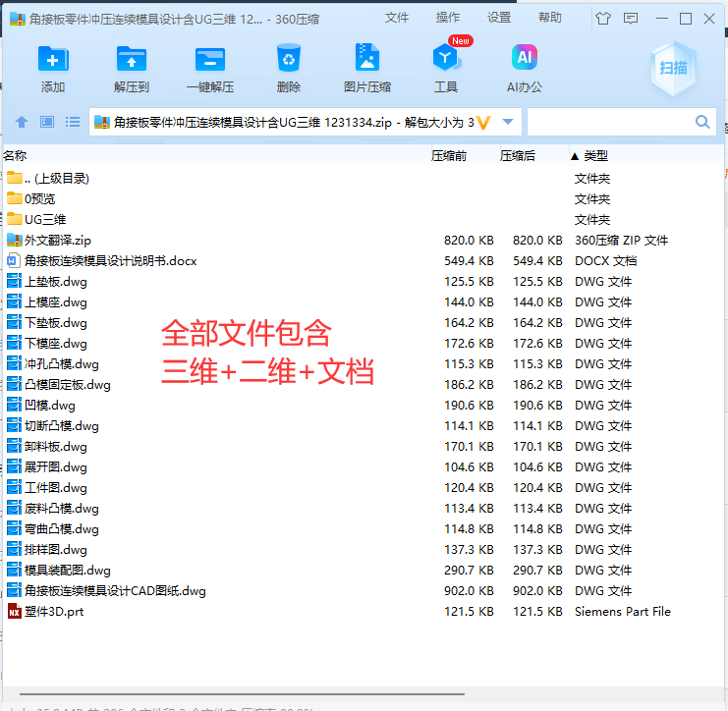Click the DWG icon of 模具装配图.dwg
Screen dimensions: 728x711
tap(14, 570)
